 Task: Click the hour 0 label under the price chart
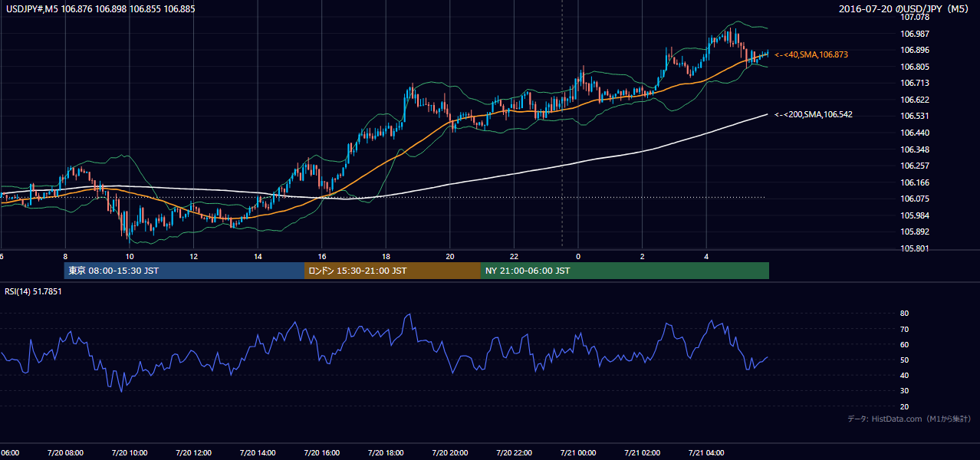(578, 256)
